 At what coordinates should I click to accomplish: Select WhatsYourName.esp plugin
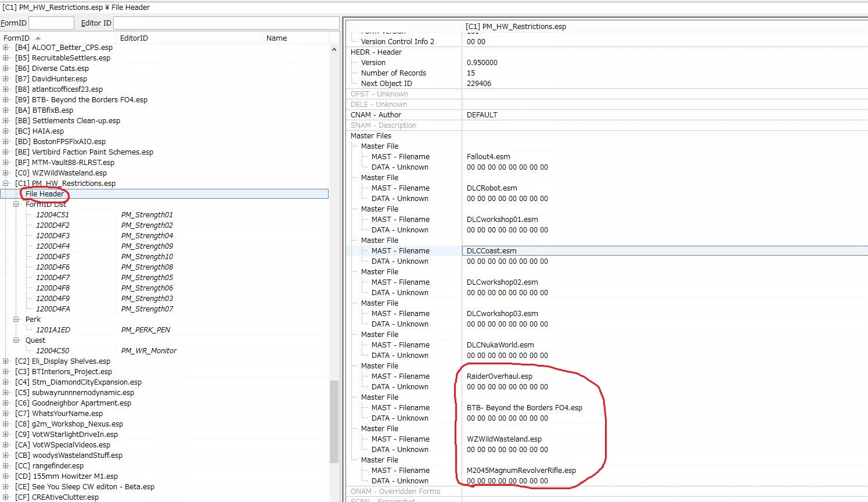coord(59,414)
